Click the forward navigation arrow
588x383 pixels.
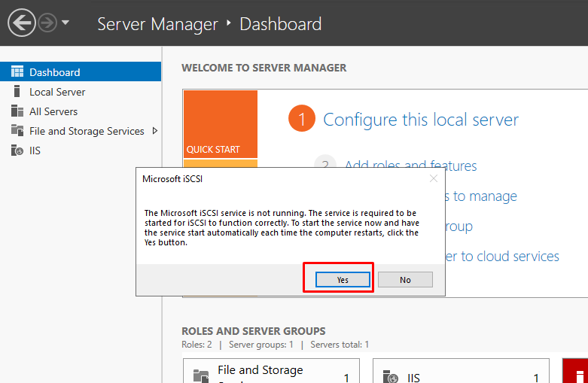(x=47, y=23)
